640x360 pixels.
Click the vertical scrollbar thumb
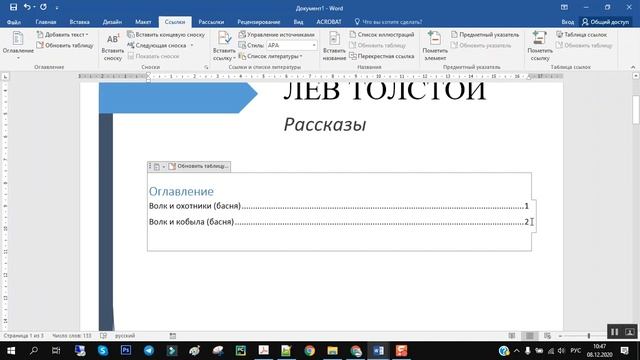click(636, 109)
